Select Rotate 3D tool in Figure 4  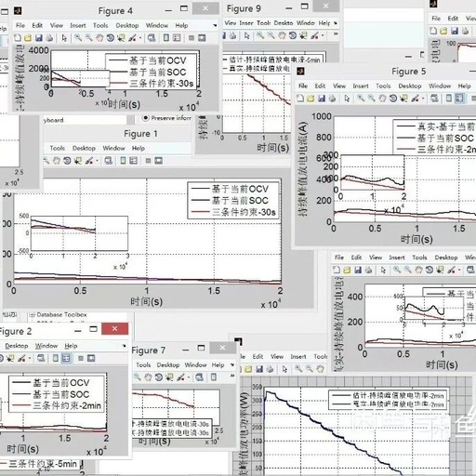(x=111, y=38)
